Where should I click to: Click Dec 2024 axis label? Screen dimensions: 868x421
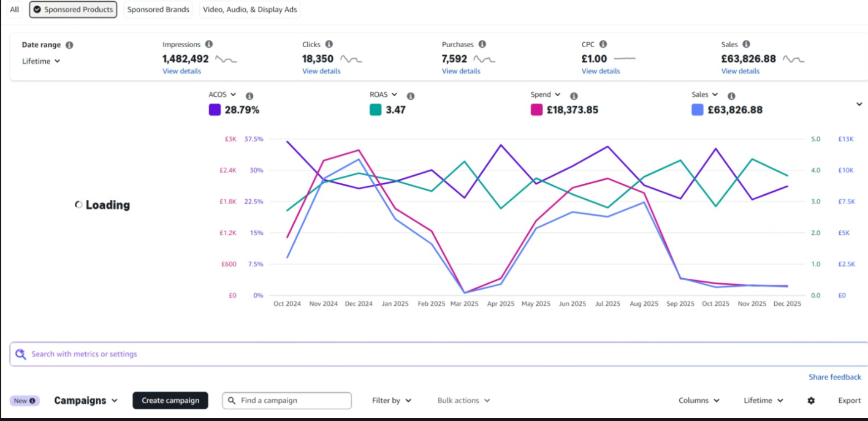pos(358,303)
